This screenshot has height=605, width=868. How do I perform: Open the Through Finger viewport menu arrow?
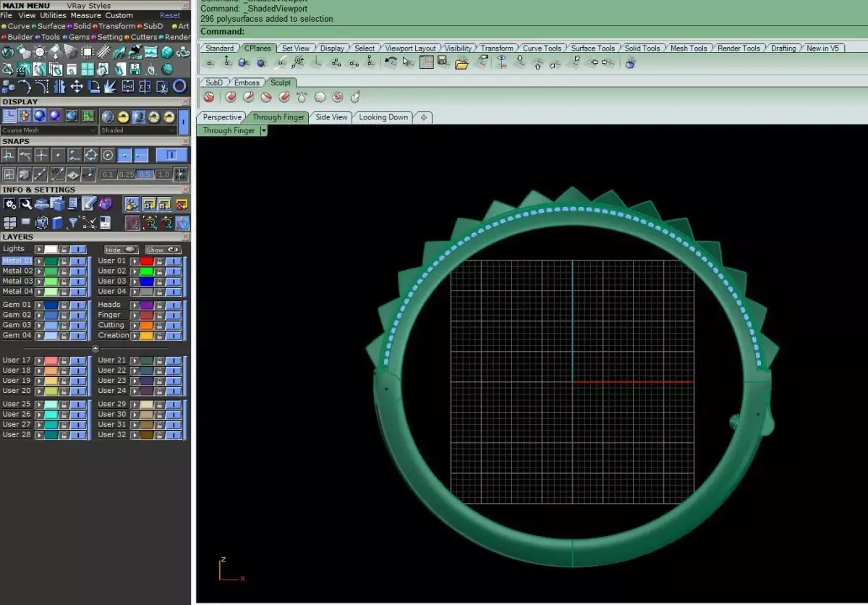pyautogui.click(x=264, y=131)
